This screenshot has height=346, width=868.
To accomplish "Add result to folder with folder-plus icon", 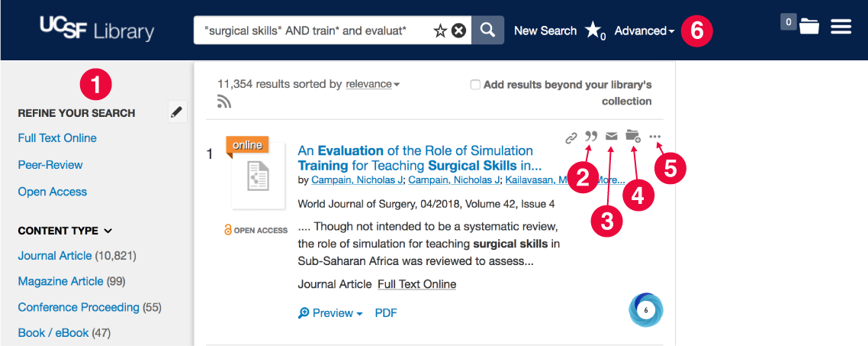I will point(633,137).
